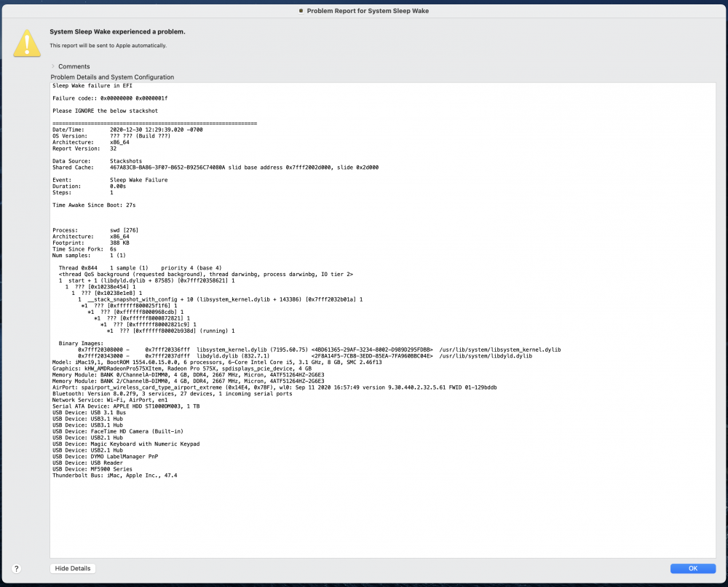
Task: Click 'USB Device: FaceTime HD Camera' line
Action: tap(118, 431)
